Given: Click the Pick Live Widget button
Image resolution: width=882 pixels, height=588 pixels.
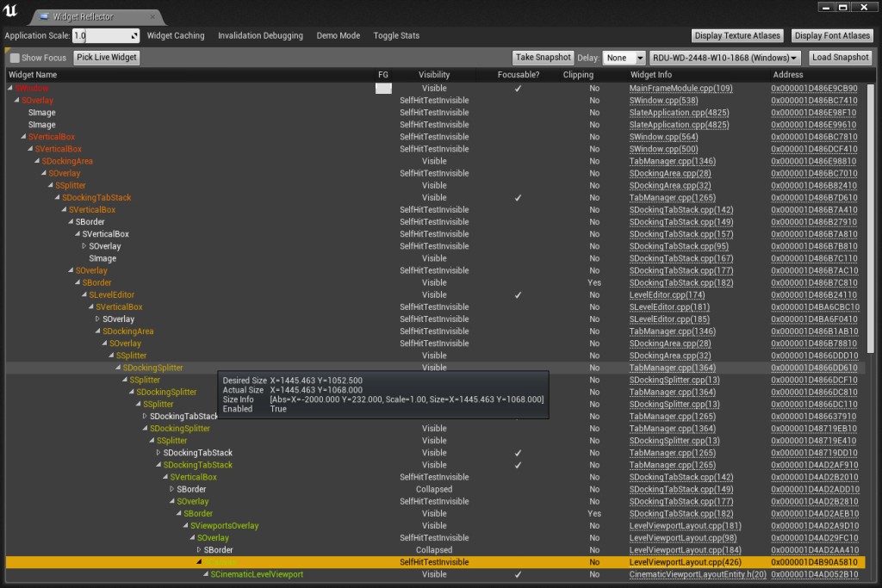Looking at the screenshot, I should [x=107, y=58].
